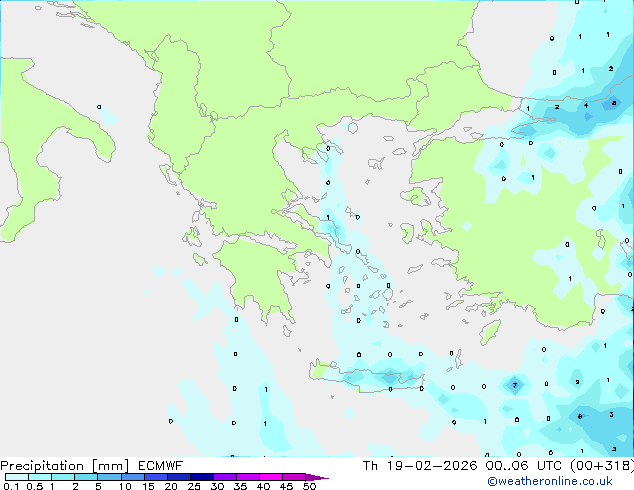Click the 'Precipitation [mm]' title text
The height and width of the screenshot is (490, 634).
pos(65,466)
